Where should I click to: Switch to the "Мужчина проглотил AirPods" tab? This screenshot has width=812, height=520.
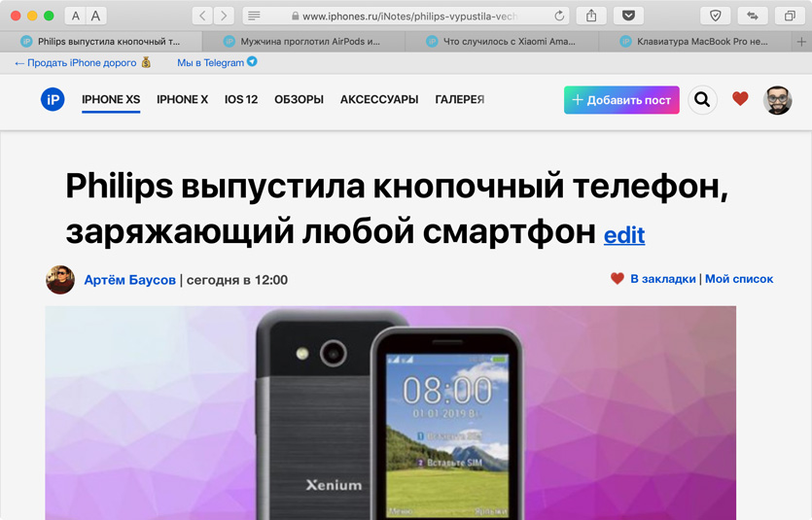pos(303,42)
